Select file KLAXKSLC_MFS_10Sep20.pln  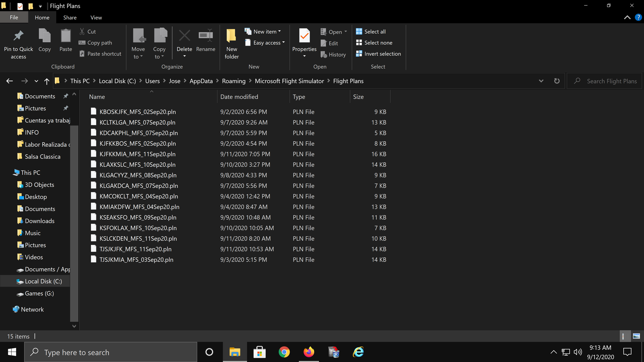[137, 165]
